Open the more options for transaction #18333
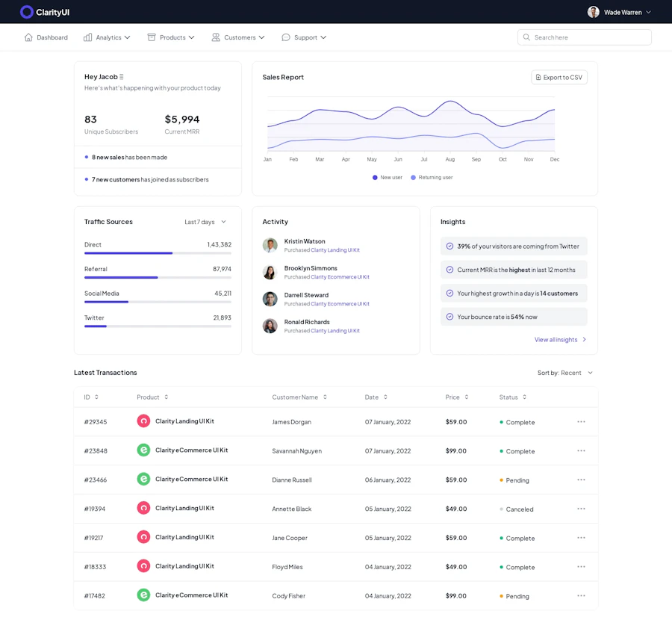Screen dimensions: 672x620 [581, 567]
